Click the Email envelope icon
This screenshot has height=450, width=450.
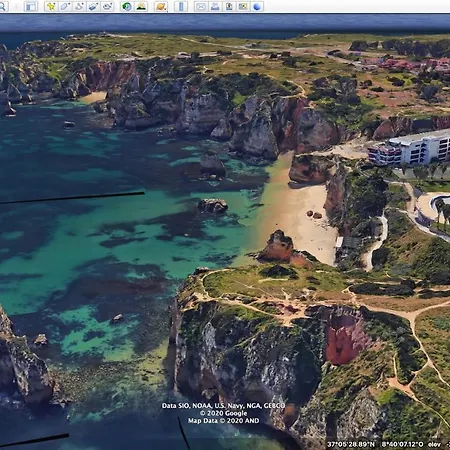[201, 6]
